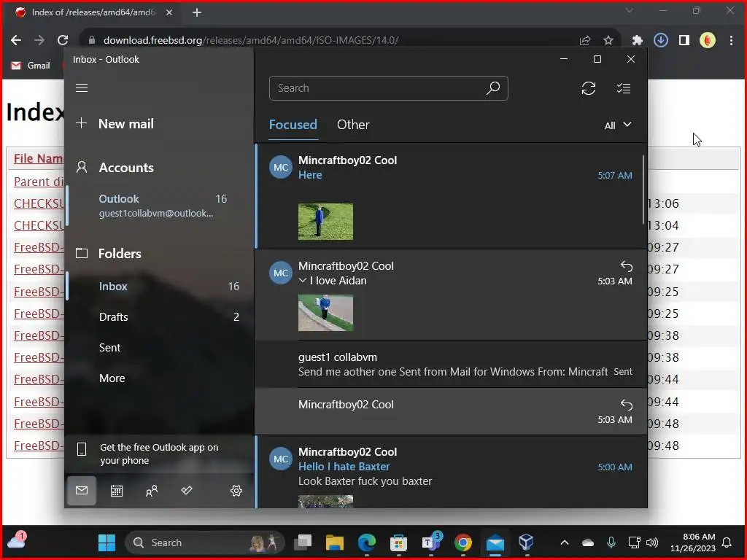Open the email titled Here
The image size is (747, 560).
click(451, 196)
